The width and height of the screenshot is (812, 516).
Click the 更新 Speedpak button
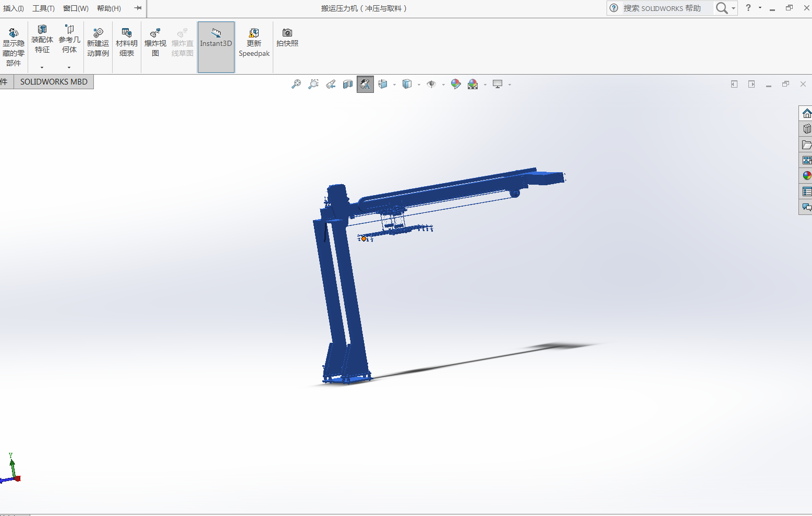click(254, 43)
